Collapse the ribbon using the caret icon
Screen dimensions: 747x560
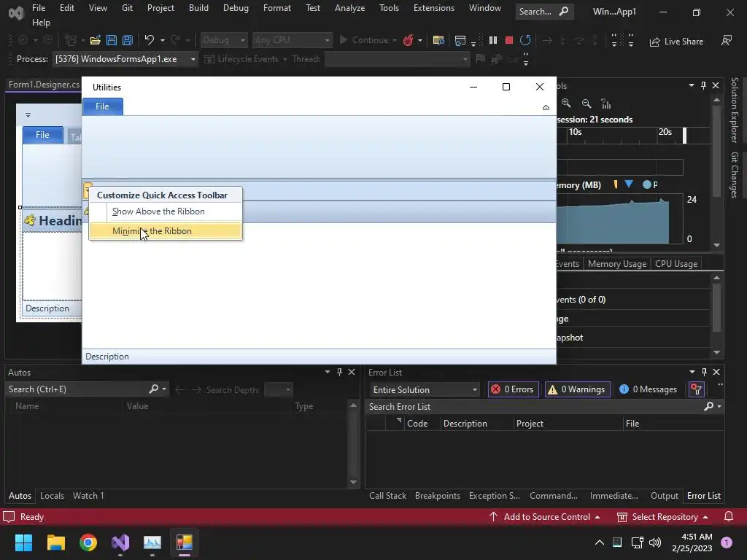(546, 108)
